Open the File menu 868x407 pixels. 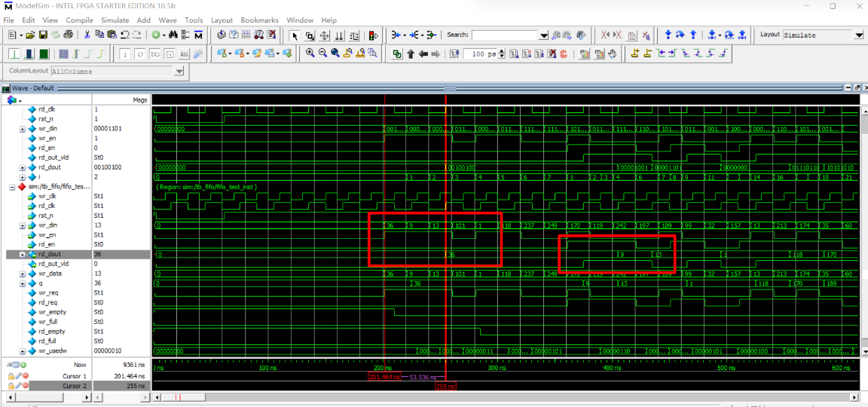tap(9, 20)
